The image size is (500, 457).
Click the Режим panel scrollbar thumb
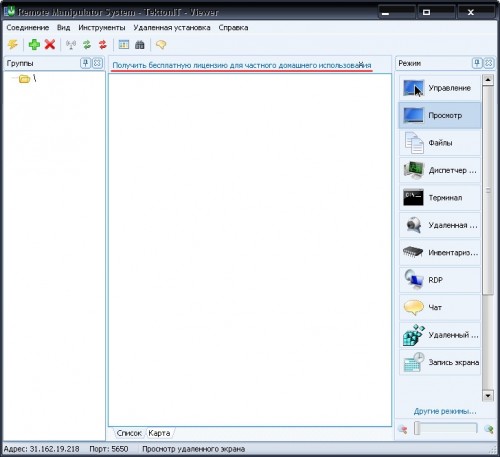tap(488, 190)
